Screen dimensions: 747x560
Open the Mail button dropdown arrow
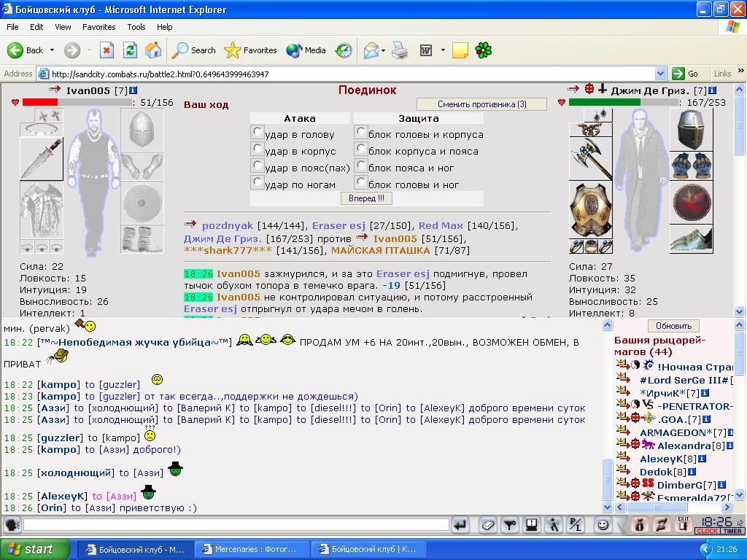383,50
